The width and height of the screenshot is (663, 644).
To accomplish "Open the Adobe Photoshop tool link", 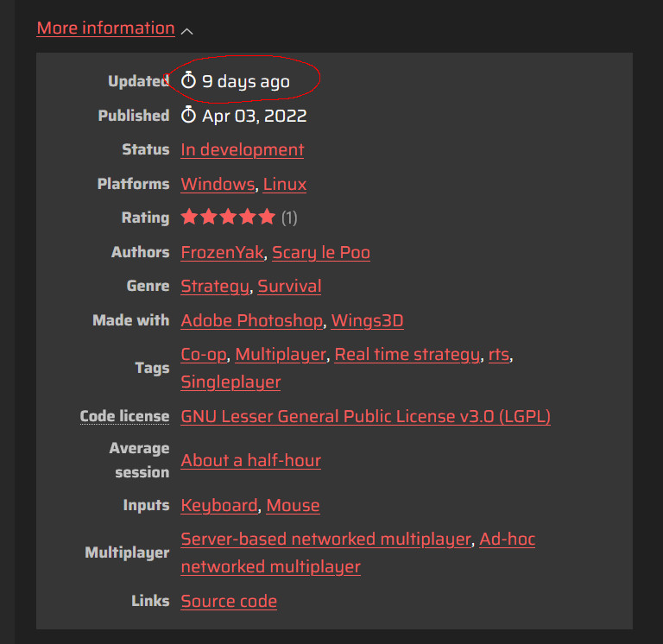I will point(251,320).
